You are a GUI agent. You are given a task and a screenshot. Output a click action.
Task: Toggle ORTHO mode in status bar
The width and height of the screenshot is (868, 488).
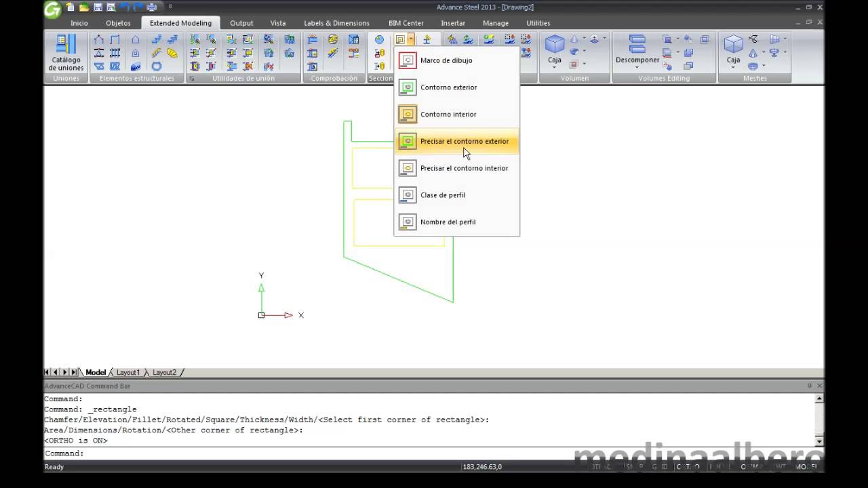coord(688,466)
